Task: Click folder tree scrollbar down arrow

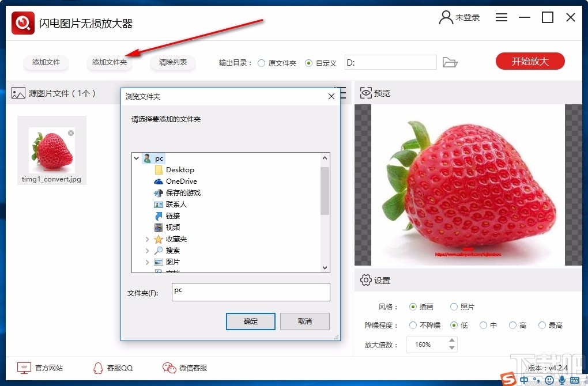Action: 325,267
